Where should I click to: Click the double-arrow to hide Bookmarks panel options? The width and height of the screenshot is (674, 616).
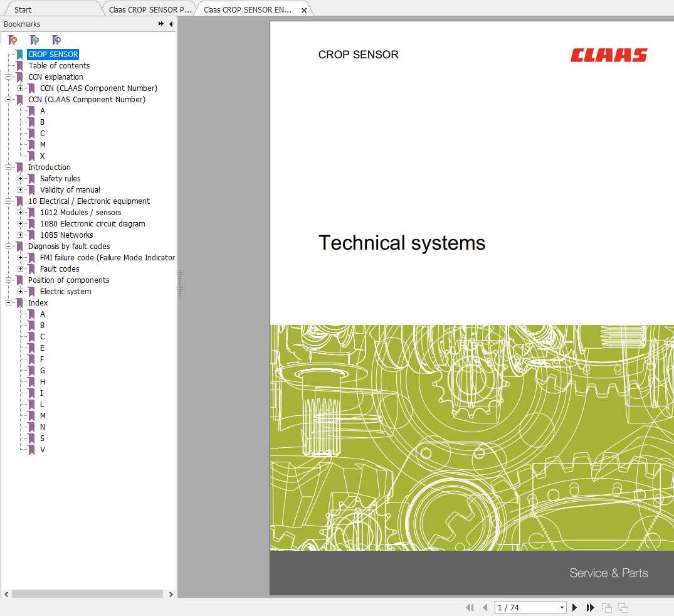[x=161, y=24]
